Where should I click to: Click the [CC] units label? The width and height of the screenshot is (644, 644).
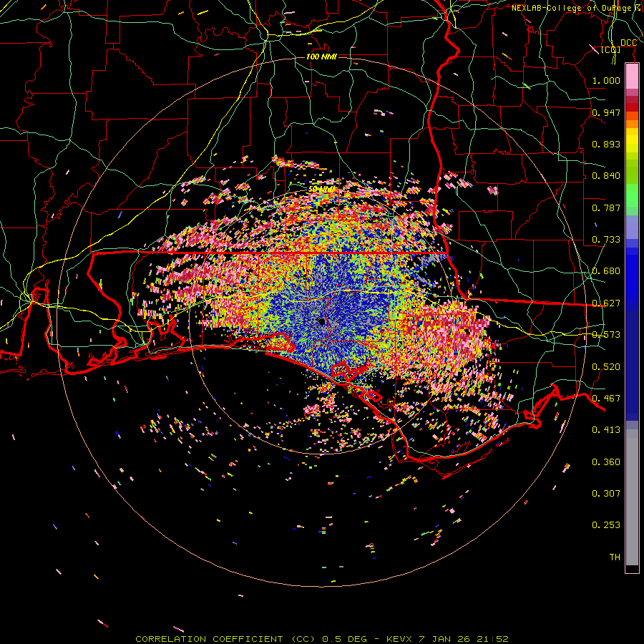[x=611, y=50]
